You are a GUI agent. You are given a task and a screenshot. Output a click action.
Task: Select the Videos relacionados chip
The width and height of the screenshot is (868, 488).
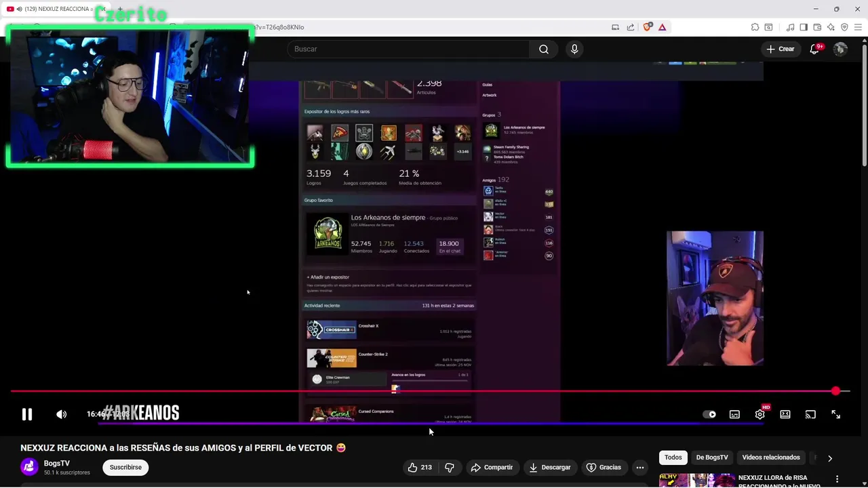pos(771,457)
